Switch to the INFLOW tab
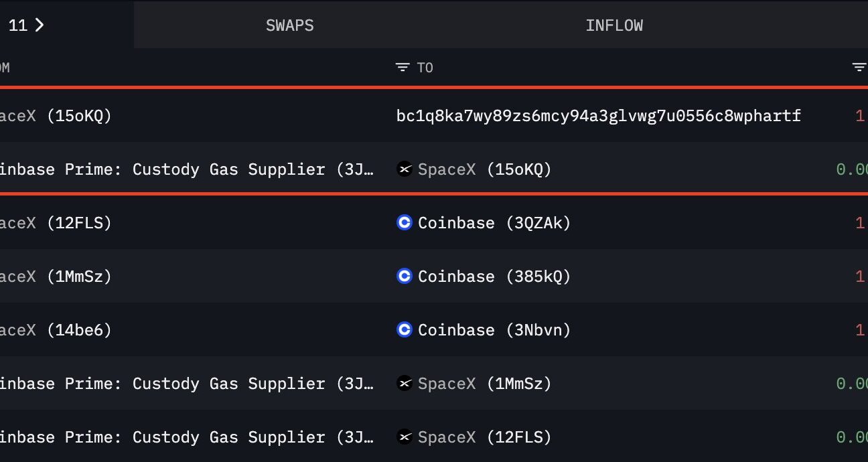 [x=614, y=25]
